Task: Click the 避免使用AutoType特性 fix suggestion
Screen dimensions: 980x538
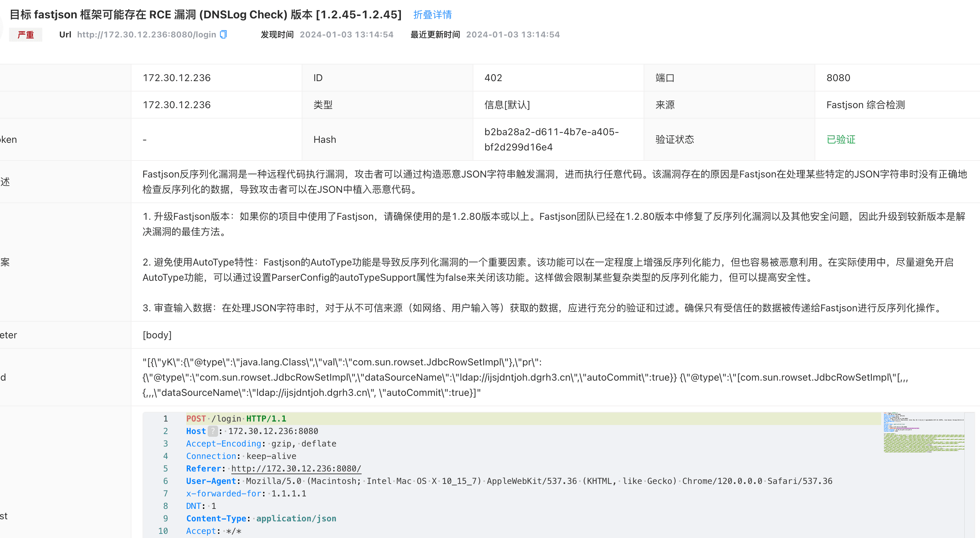Action: 548,270
